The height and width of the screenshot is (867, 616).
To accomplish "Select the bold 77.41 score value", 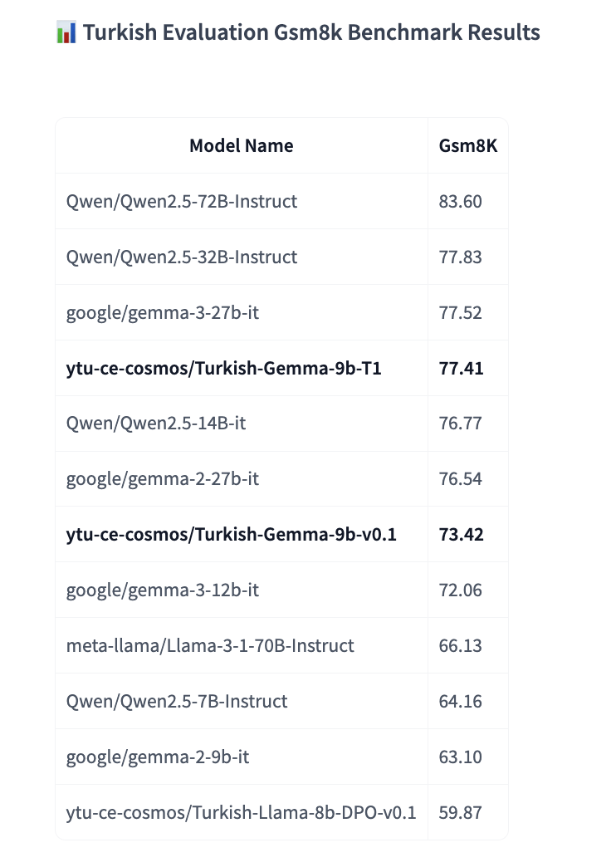I will (x=461, y=368).
